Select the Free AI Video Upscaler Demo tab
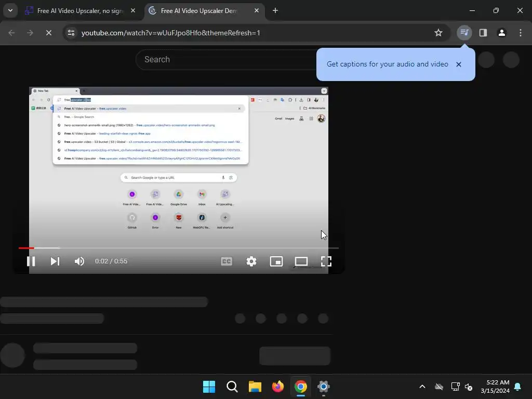 point(205,11)
